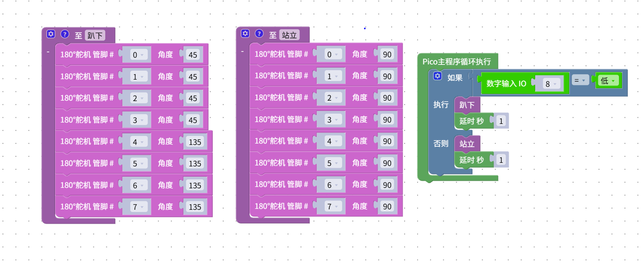The width and height of the screenshot is (644, 263).
Task: Select the pin 1 servo block in 趴下
Action: point(132,76)
